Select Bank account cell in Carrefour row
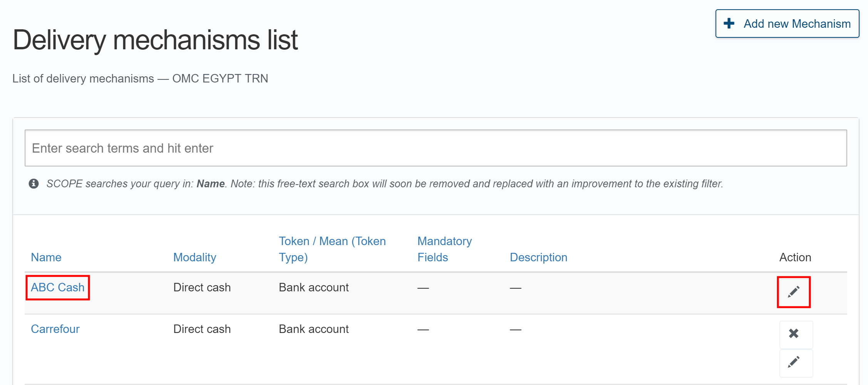Screen dimensions: 868x385 click(313, 329)
